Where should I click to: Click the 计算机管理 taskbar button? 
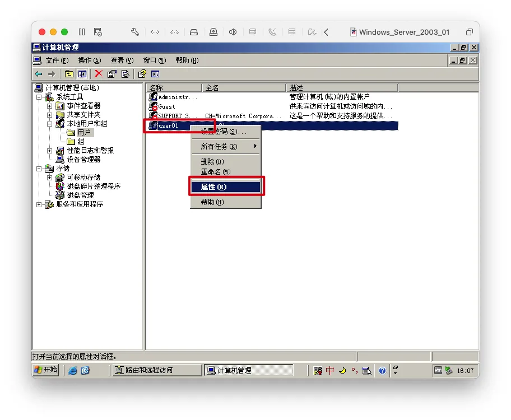(x=249, y=371)
